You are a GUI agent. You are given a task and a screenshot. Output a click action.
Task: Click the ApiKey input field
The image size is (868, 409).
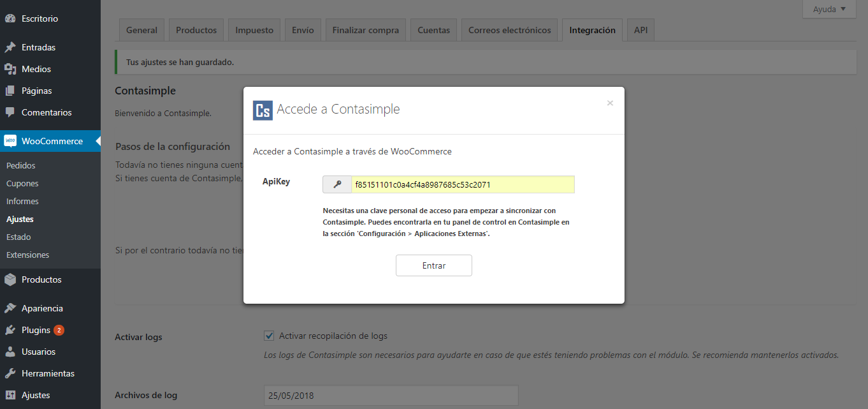463,184
